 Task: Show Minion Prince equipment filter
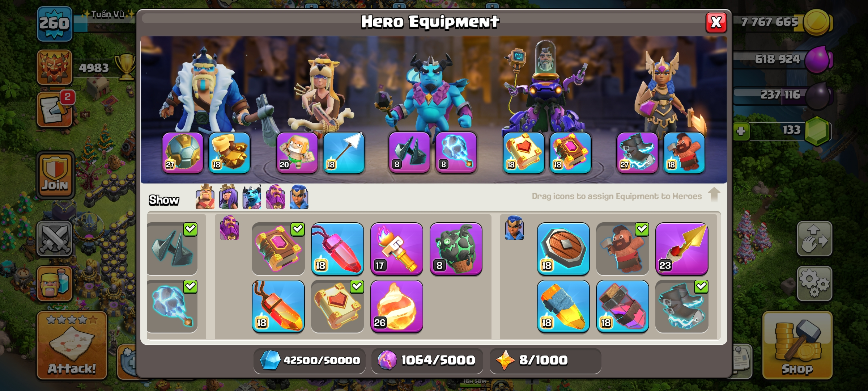click(252, 197)
